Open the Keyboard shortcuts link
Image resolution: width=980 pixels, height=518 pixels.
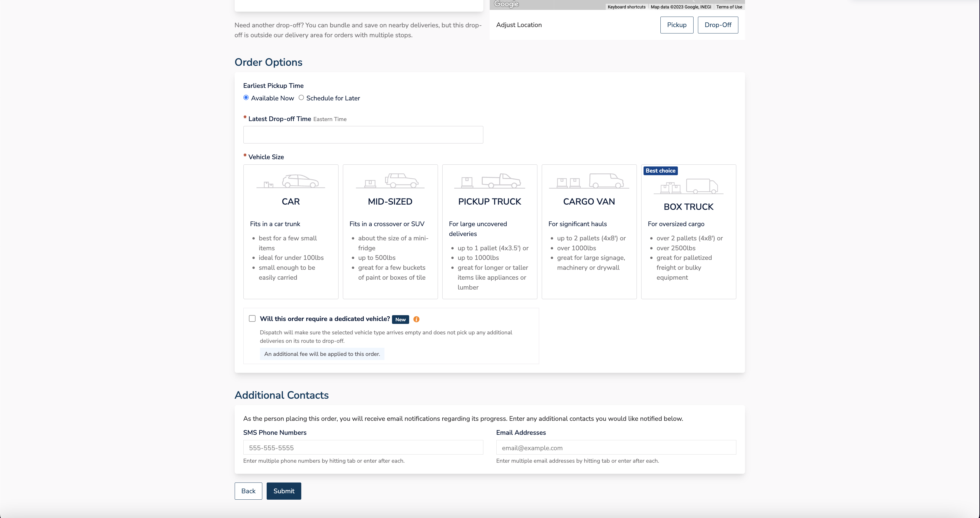click(626, 6)
